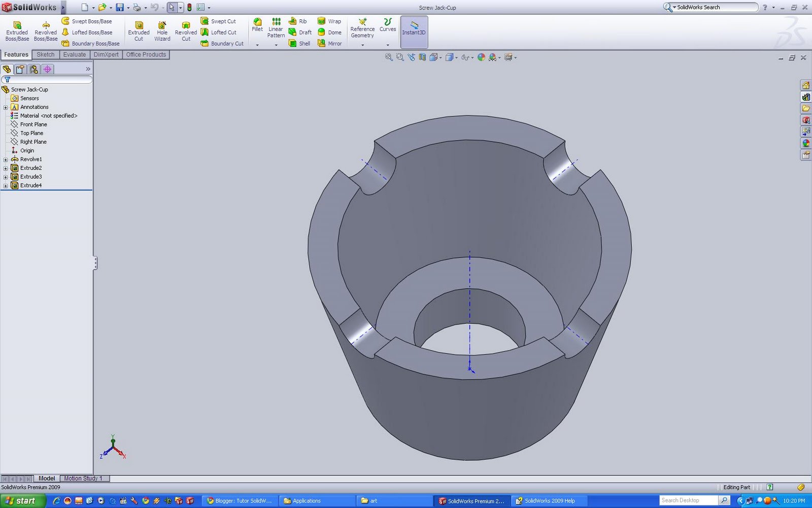Viewport: 812px width, 508px height.
Task: Open the Curves dropdown arrow
Action: tap(388, 45)
